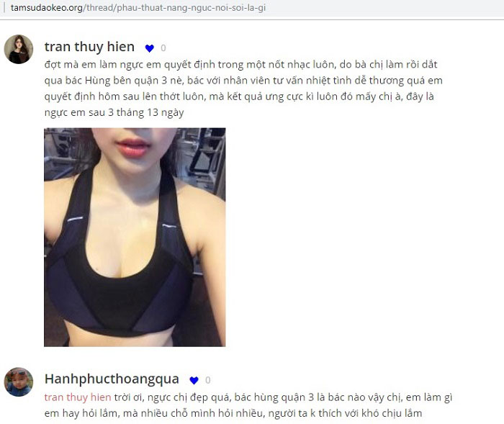504x424 pixels.
Task: Click the line starting 'quyết định hôm sau'
Action: click(239, 96)
